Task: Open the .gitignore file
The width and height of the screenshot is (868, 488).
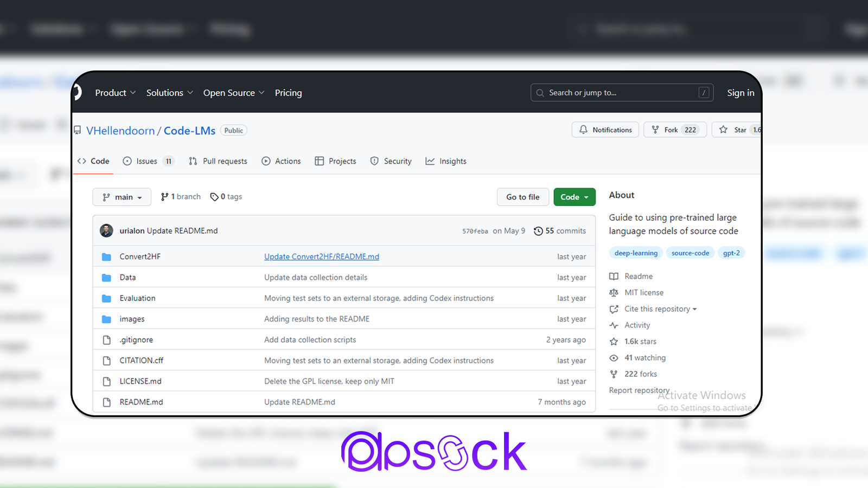Action: point(136,339)
